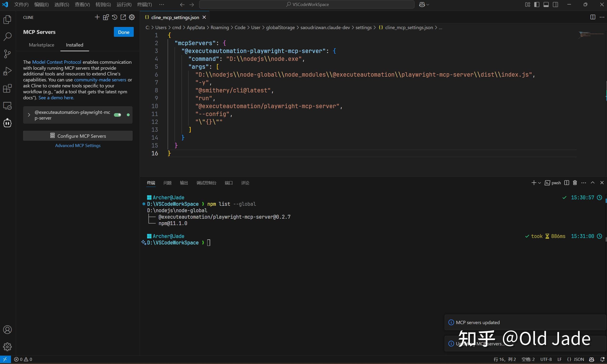The width and height of the screenshot is (607, 364).
Task: Expand the @executeautomation-playwright-mcp-server entry
Action: pos(29,115)
